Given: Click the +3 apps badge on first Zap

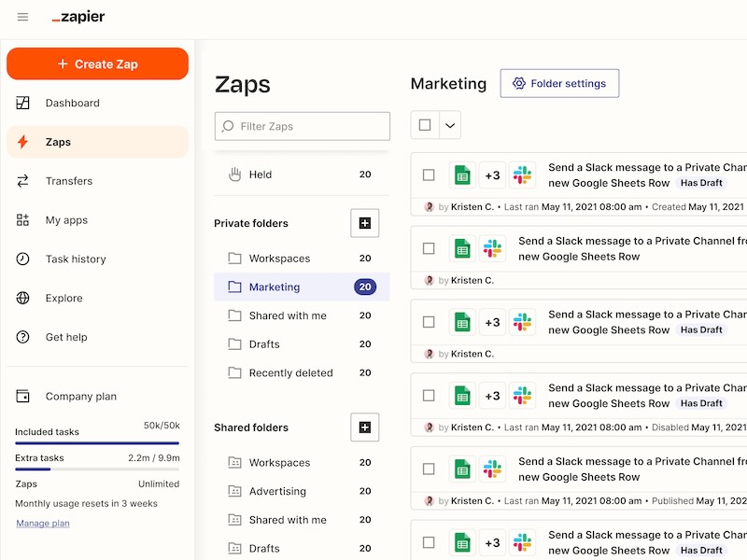Looking at the screenshot, I should 492,175.
